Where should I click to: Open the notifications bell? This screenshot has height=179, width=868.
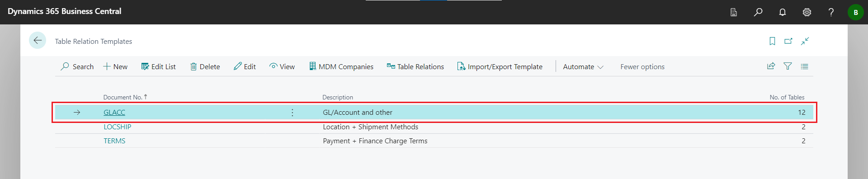783,12
